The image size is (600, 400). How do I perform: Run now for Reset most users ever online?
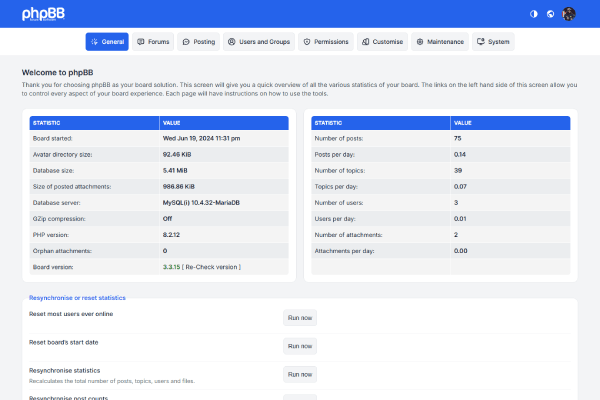click(x=300, y=318)
